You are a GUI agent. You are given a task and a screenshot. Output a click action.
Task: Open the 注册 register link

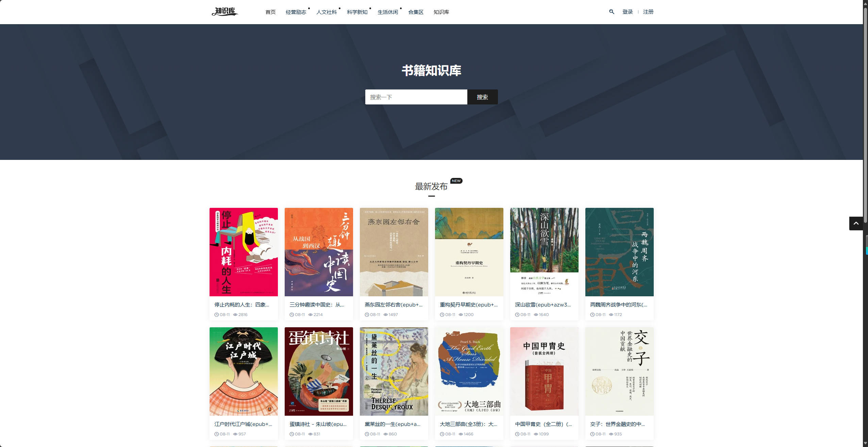[x=648, y=12]
